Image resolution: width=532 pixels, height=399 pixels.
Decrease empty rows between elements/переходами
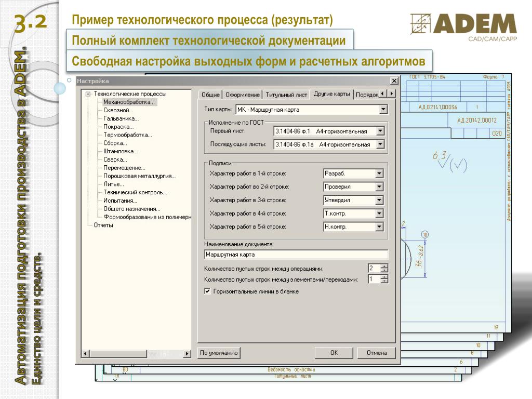tap(384, 281)
